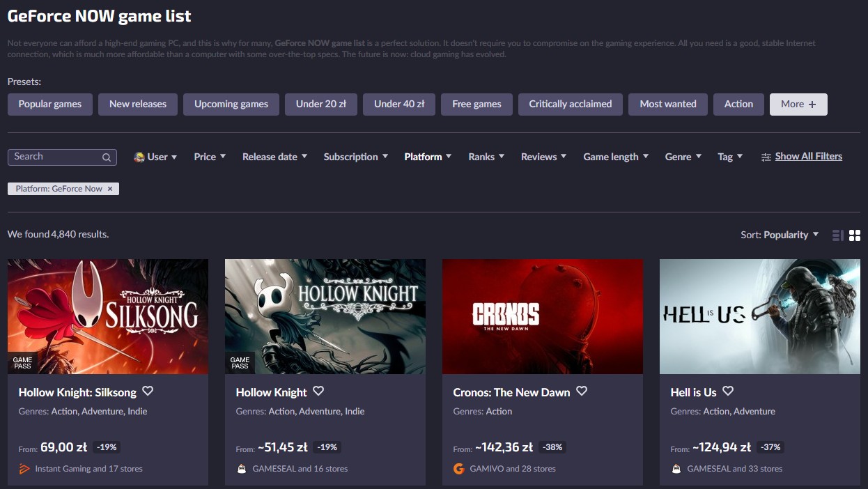Image resolution: width=868 pixels, height=489 pixels.
Task: Apply the Under 20 zł preset
Action: pyautogui.click(x=321, y=104)
